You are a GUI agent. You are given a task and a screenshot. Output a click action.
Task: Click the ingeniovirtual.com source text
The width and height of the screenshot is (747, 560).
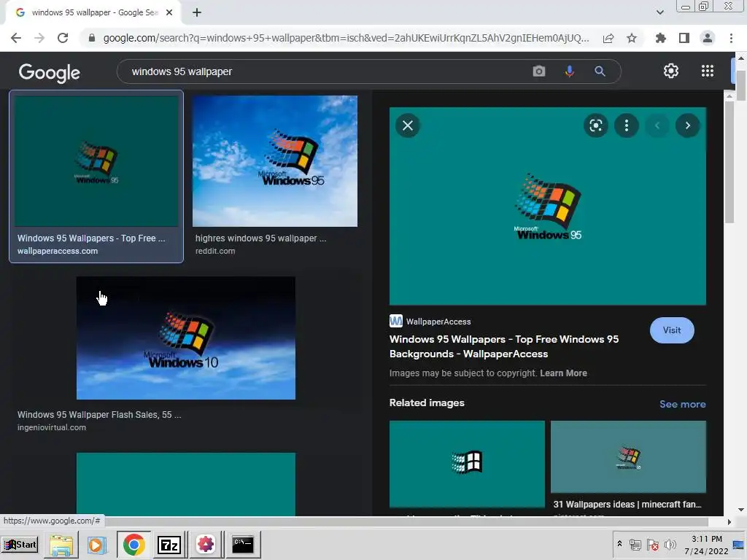52,427
